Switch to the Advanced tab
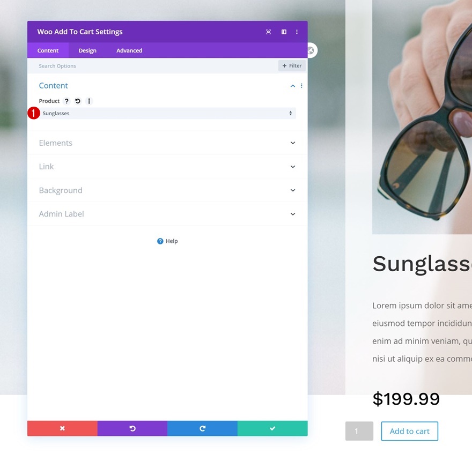Screen dimensions: 472x476 [129, 50]
